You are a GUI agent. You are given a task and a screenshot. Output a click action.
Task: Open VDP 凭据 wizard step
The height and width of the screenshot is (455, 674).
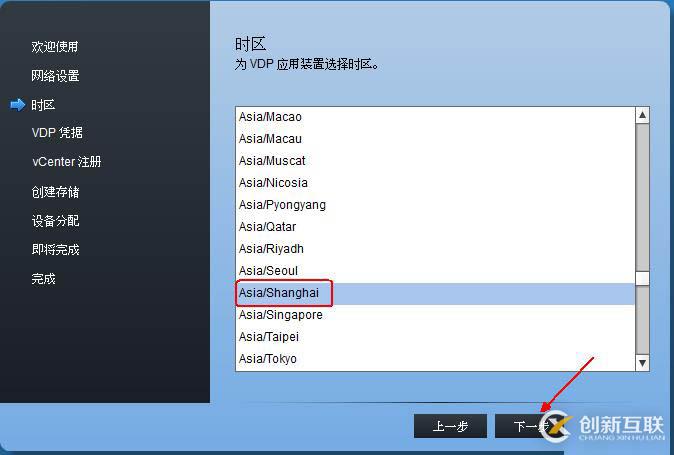pos(57,133)
